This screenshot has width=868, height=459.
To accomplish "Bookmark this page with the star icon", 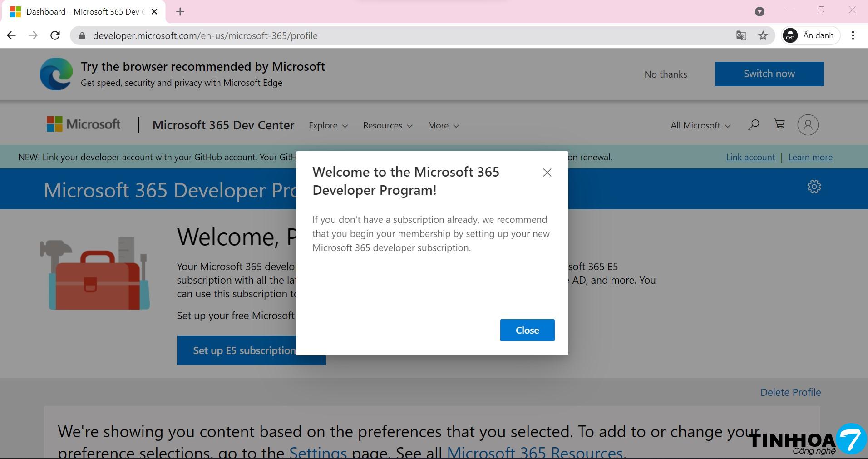I will coord(763,35).
